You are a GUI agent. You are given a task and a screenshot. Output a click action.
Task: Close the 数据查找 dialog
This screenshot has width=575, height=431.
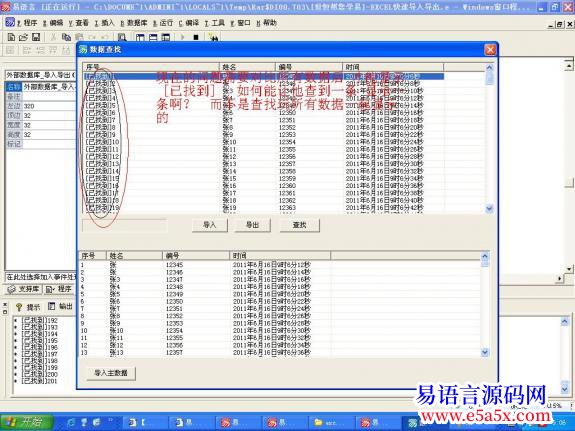click(x=490, y=50)
